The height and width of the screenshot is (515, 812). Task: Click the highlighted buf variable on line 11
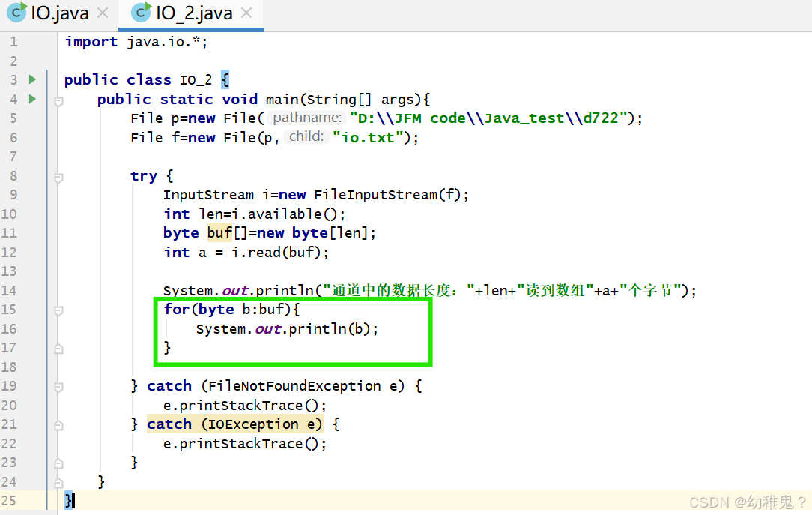point(219,233)
